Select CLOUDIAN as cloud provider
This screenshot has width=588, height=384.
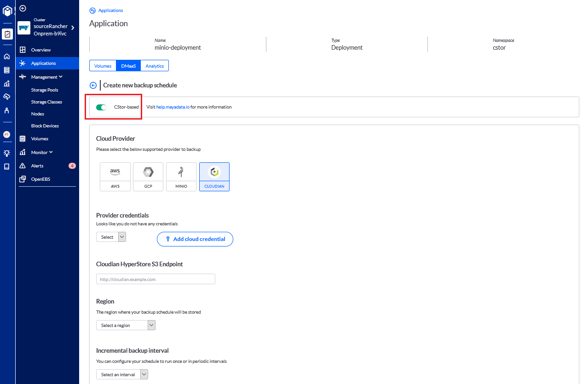pos(214,177)
